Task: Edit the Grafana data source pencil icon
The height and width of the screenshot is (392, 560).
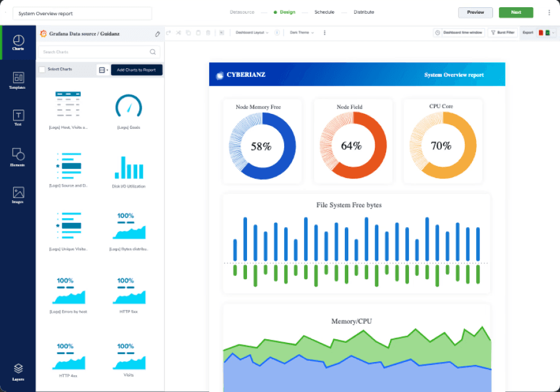Action: (158, 34)
